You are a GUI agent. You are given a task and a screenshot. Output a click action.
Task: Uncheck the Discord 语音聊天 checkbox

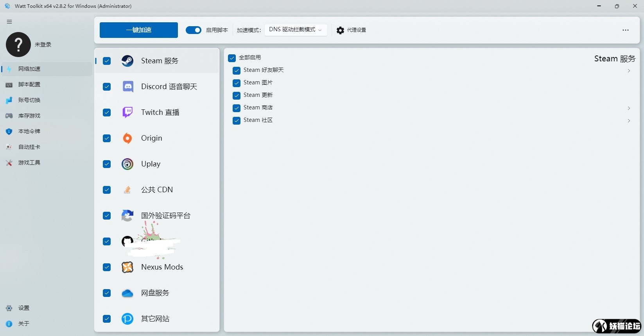(107, 87)
